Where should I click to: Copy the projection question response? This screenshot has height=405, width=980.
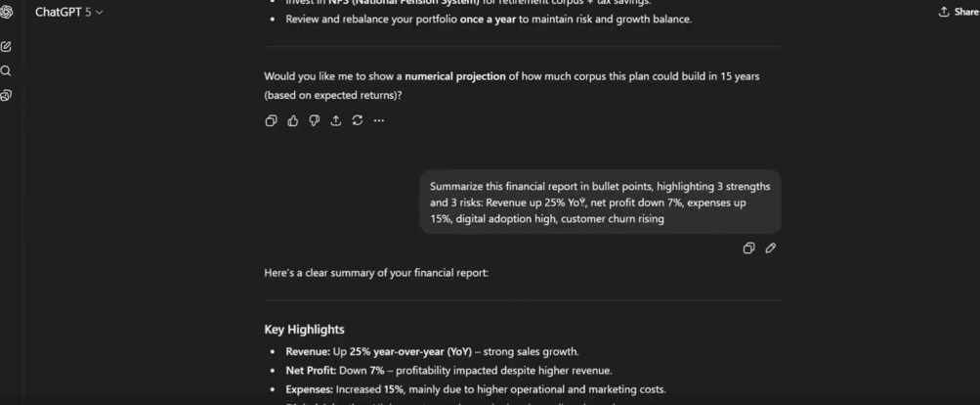coord(272,120)
